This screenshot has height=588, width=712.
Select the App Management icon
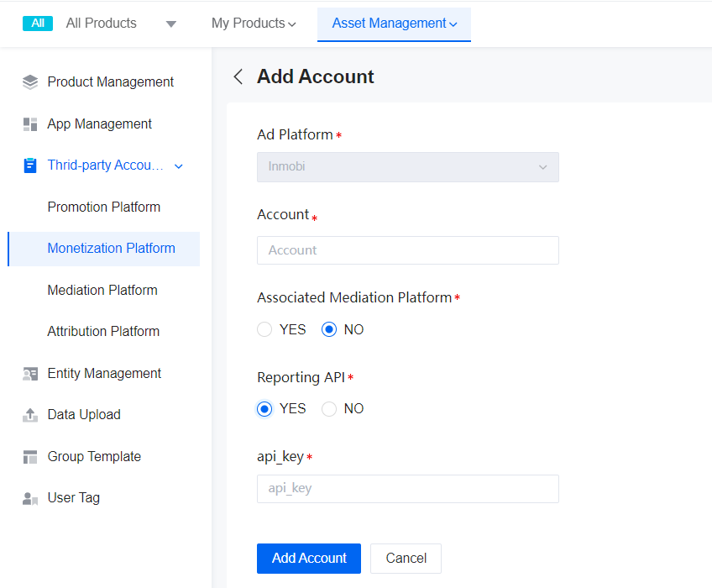point(29,123)
